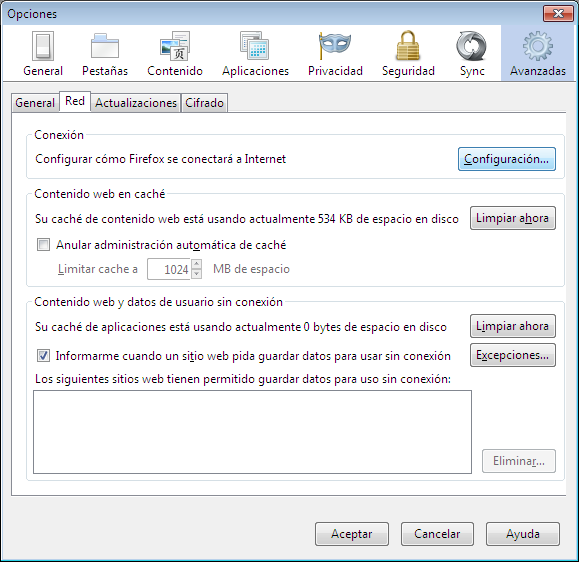Open the Pestañas folder icon

[105, 47]
